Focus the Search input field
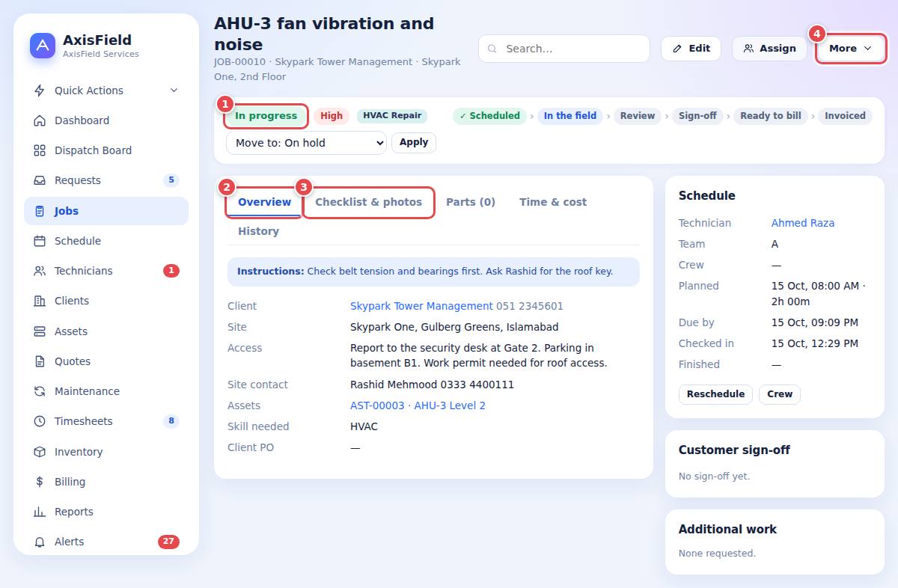Viewport: 898px width, 588px height. point(564,49)
